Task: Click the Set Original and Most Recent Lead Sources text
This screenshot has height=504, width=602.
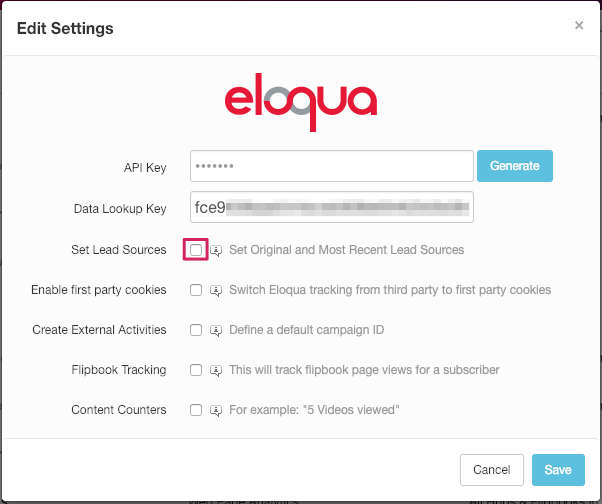Action: point(347,250)
